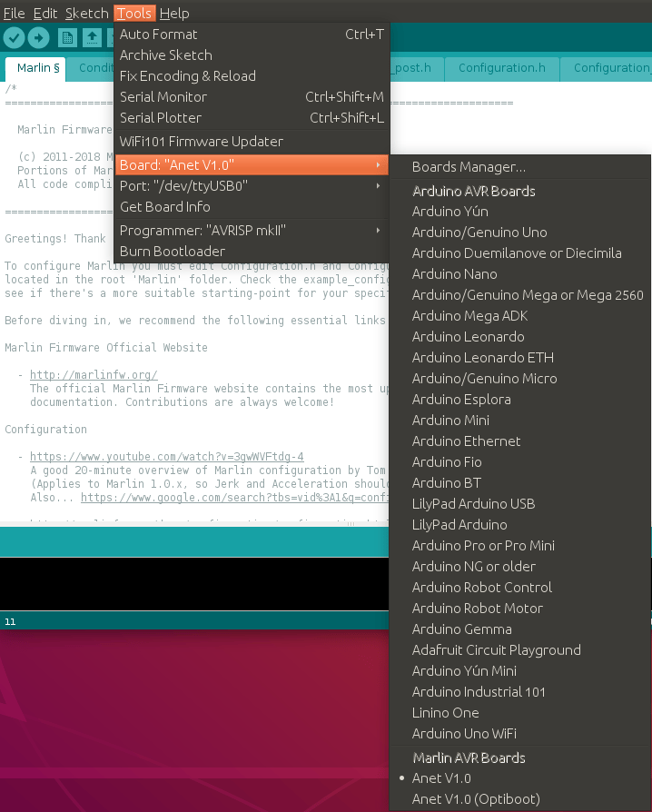Pick Arduino Robot Control board
Viewport: 652px width, 812px height.
pos(520,588)
